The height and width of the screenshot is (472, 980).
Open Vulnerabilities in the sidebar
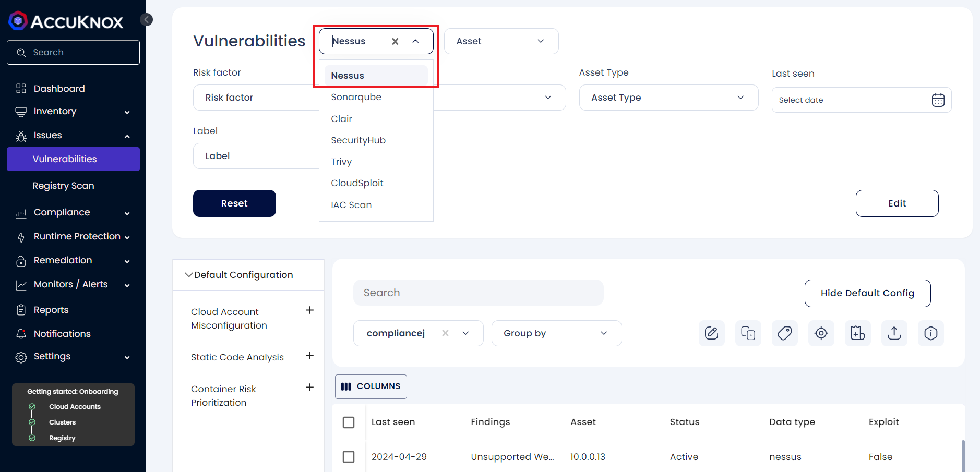[x=73, y=159]
